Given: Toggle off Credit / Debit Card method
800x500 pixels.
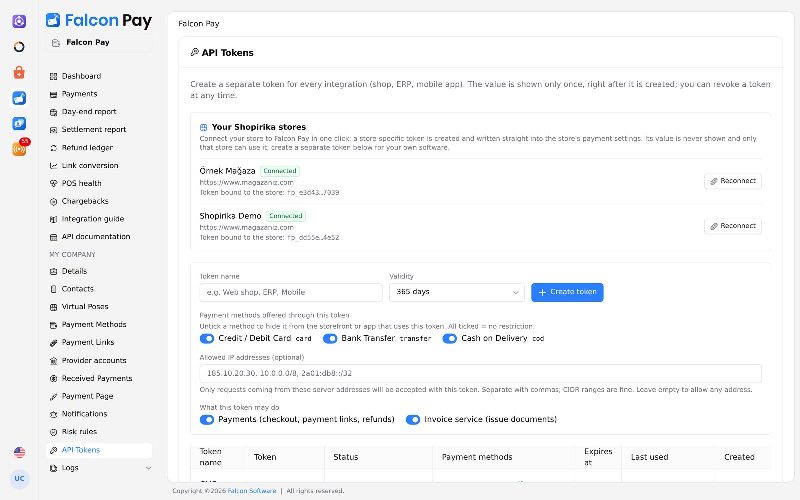Looking at the screenshot, I should point(207,339).
